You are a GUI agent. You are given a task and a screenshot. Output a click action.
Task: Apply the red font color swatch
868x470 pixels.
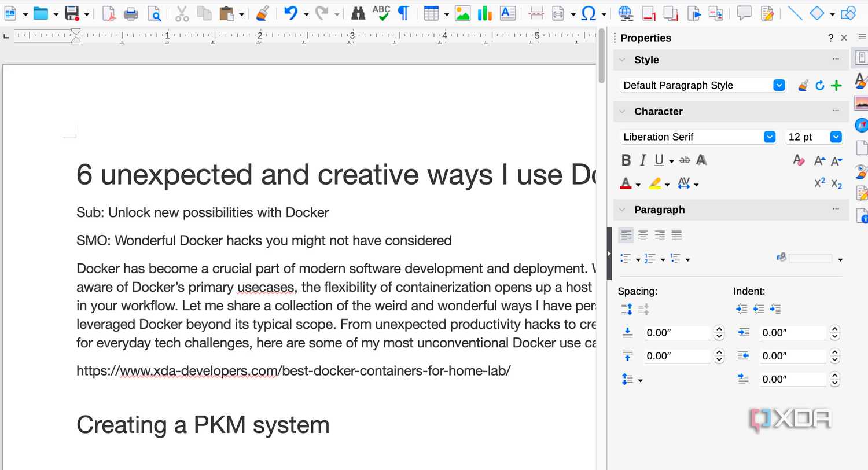(x=626, y=184)
